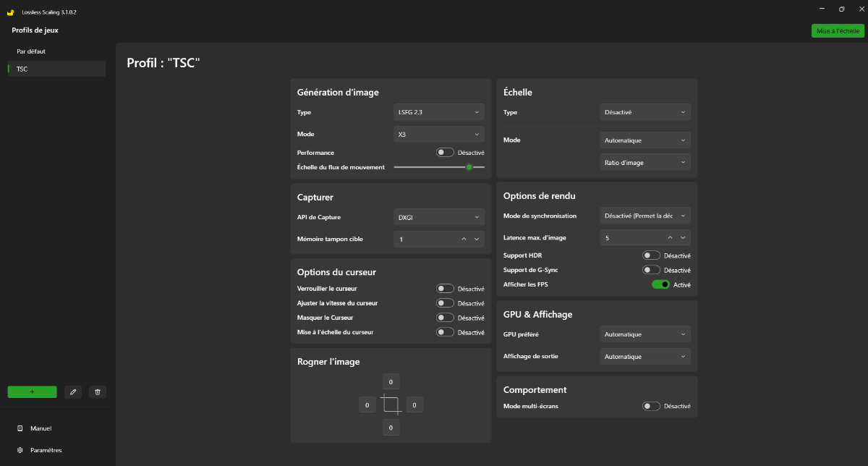868x466 pixels.
Task: Restore down the application window
Action: point(841,9)
